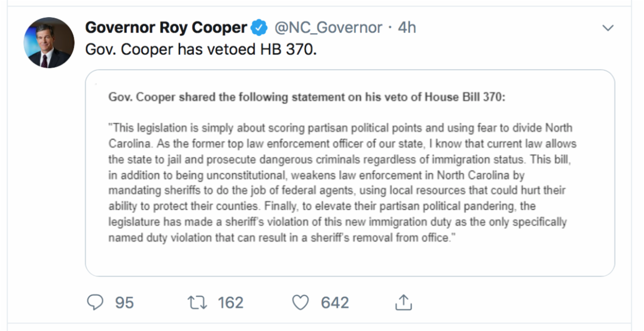
Task: Click the blue verified badge
Action: tap(260, 27)
